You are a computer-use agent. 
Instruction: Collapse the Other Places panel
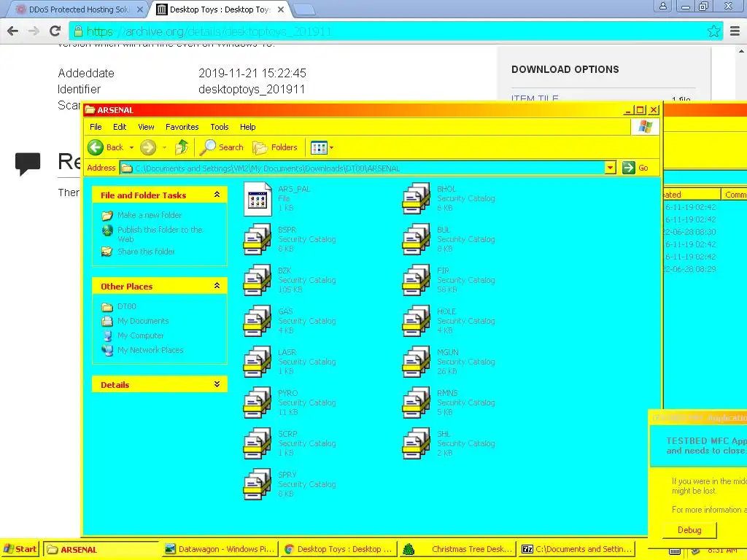point(217,286)
